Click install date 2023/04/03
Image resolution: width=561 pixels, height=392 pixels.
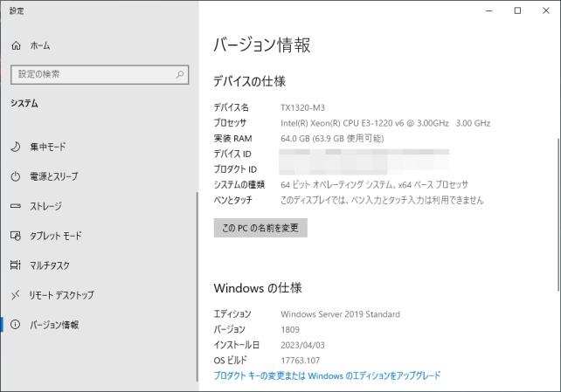302,345
